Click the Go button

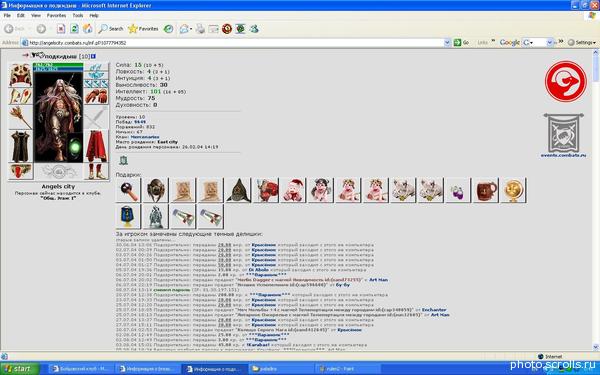tap(461, 42)
